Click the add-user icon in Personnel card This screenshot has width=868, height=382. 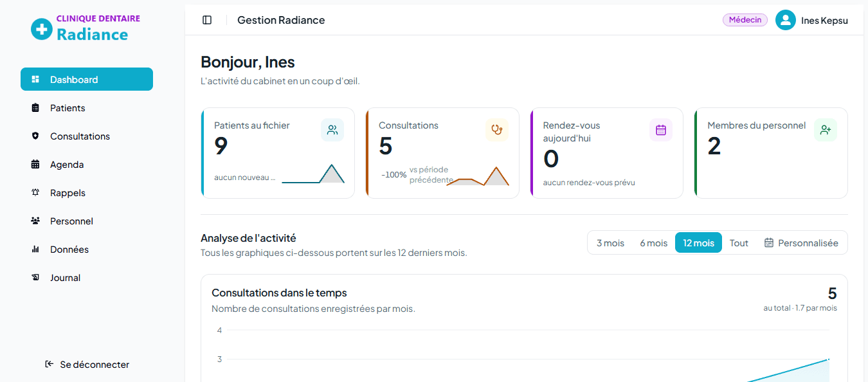pyautogui.click(x=826, y=130)
